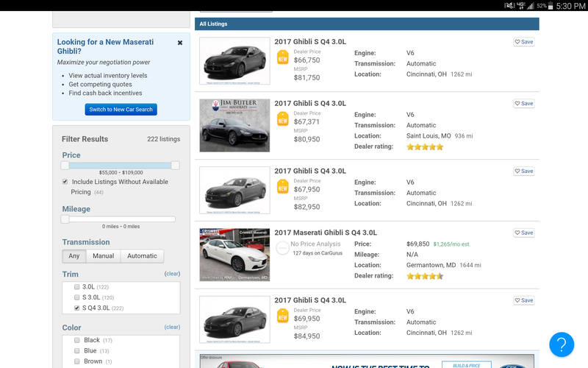
Task: Open thumbnail of $66,750 black Ghibli
Action: coord(234,61)
